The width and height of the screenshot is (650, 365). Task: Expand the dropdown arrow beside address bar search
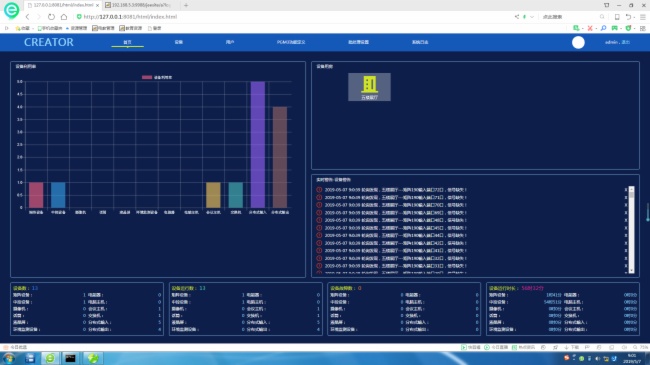click(532, 17)
